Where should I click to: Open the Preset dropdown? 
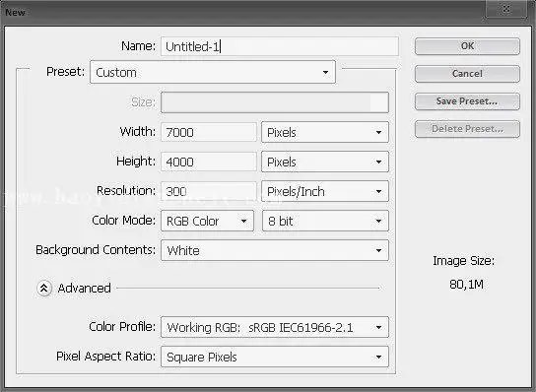[213, 72]
